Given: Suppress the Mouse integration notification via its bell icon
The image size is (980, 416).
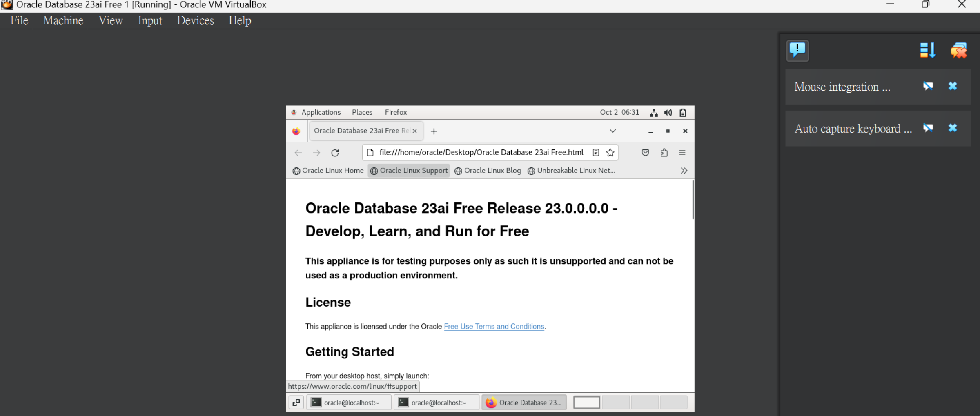Looking at the screenshot, I should pyautogui.click(x=928, y=86).
